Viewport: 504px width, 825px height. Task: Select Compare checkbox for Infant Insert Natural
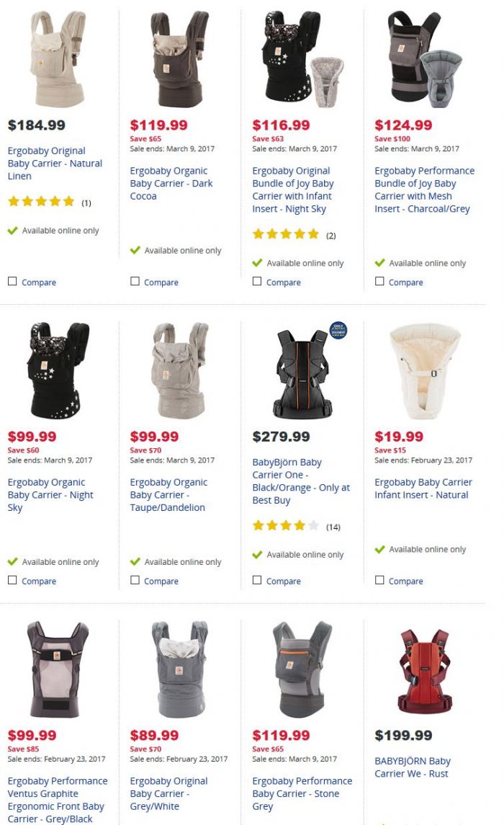point(379,580)
